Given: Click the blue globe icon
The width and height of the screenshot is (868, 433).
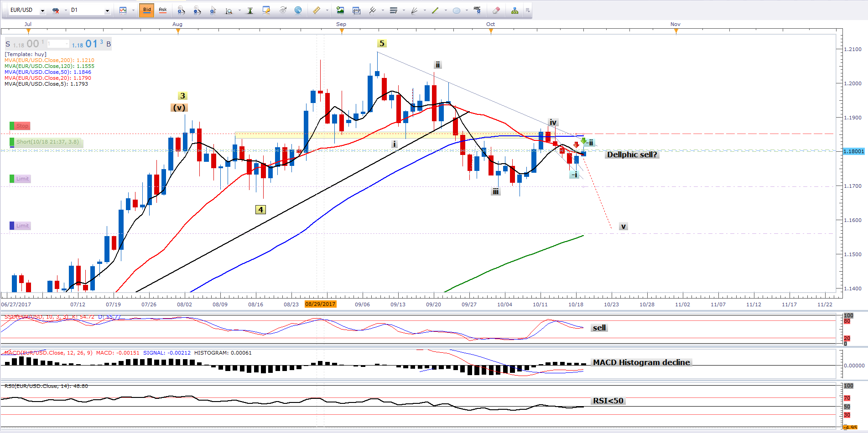Looking at the screenshot, I should click(x=298, y=10).
